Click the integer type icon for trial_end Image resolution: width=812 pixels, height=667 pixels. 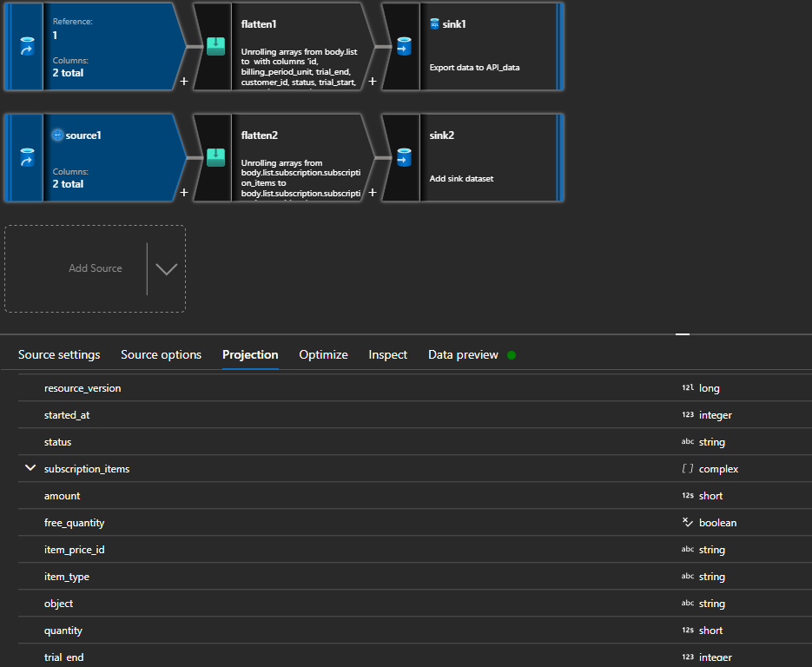click(688, 657)
